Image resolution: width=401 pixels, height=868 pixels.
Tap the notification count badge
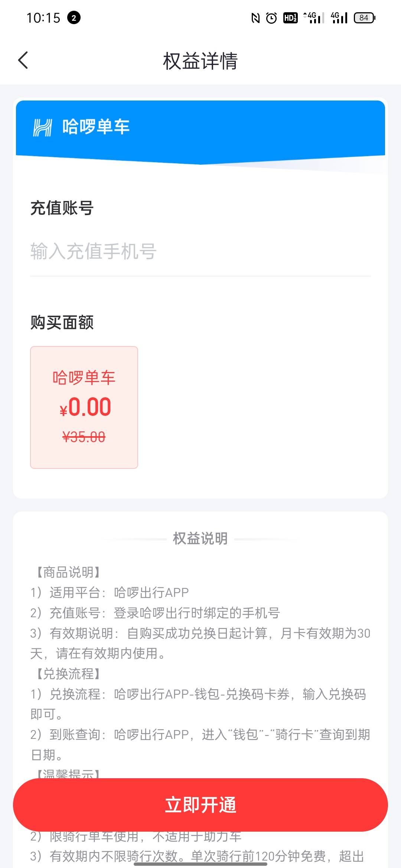click(74, 18)
